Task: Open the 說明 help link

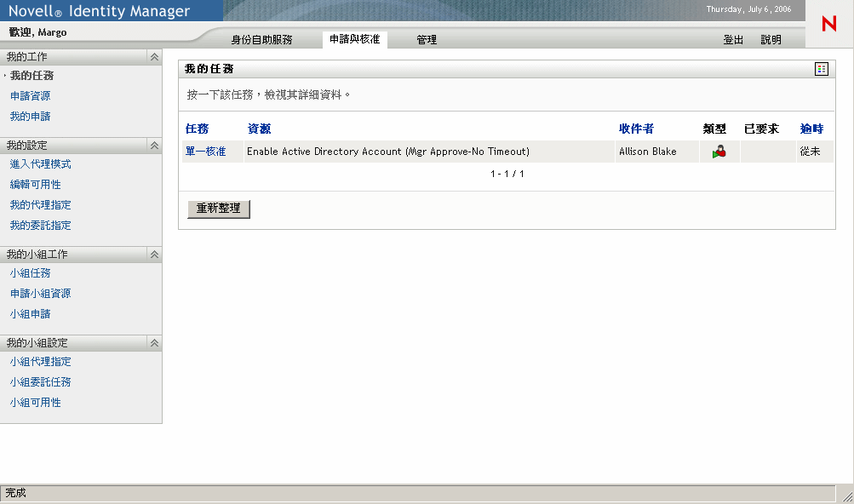Action: point(771,40)
